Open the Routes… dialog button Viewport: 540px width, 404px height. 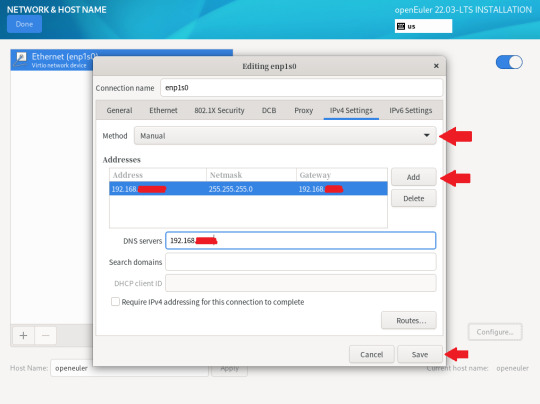click(x=408, y=320)
